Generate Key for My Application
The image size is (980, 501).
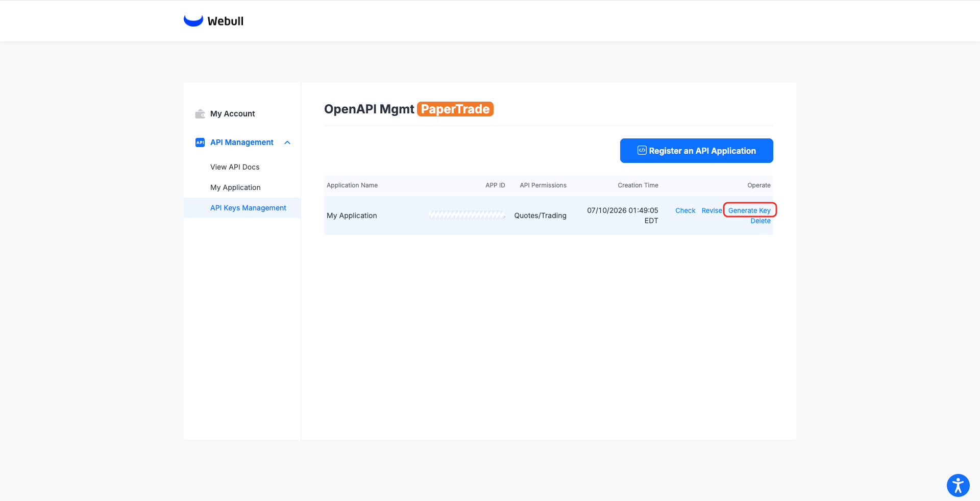(x=749, y=210)
